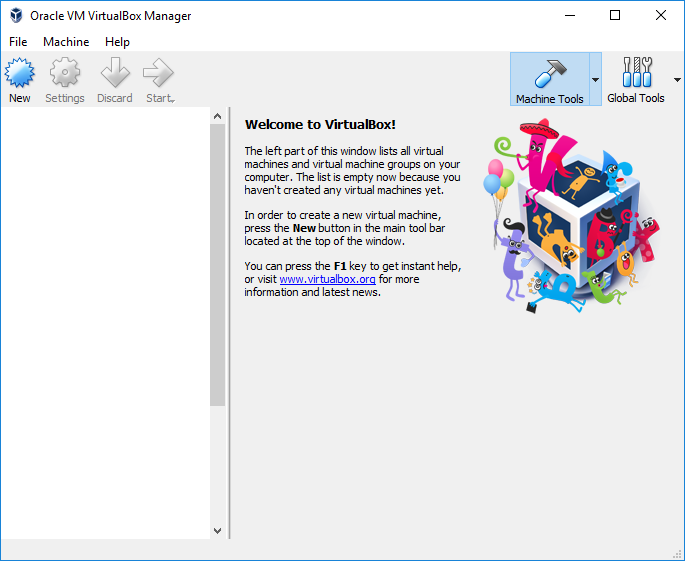Click the VM list vertical scrollbar thumb
The image size is (685, 561).
click(218, 265)
